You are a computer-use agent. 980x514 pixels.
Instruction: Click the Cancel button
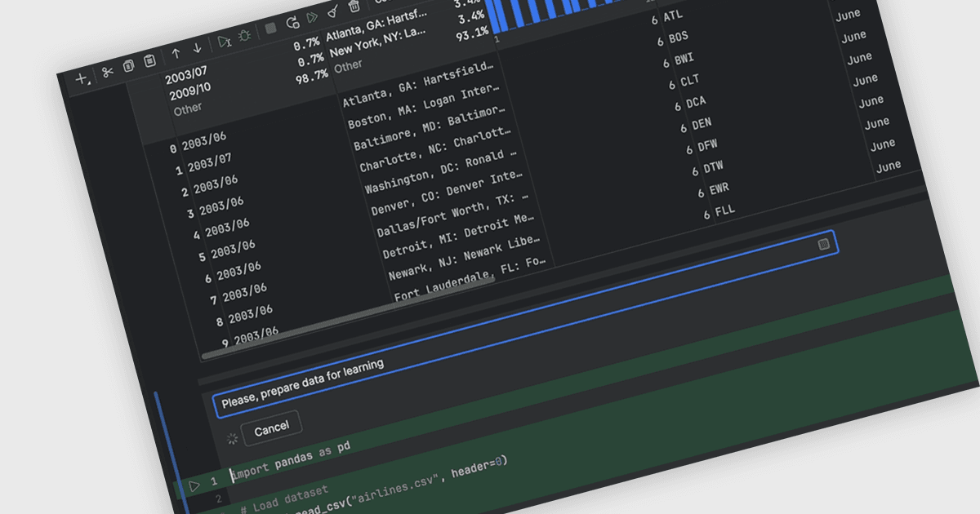tap(271, 428)
